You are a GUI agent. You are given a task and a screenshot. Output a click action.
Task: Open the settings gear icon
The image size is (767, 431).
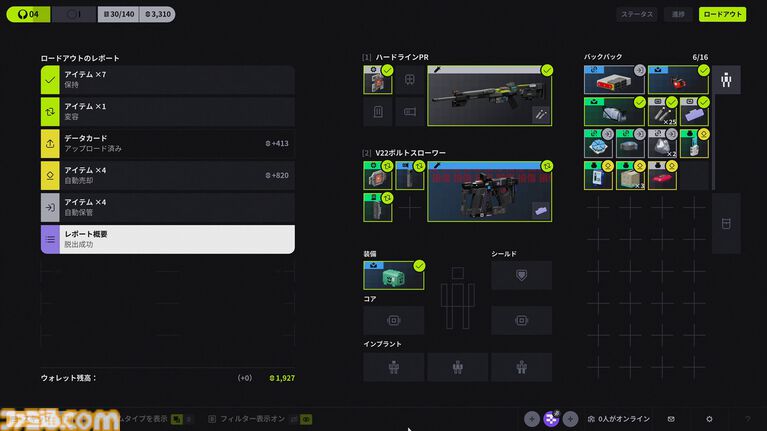(x=709, y=419)
